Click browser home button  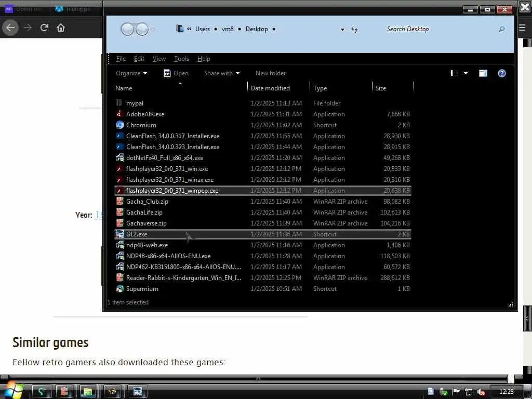(x=61, y=28)
